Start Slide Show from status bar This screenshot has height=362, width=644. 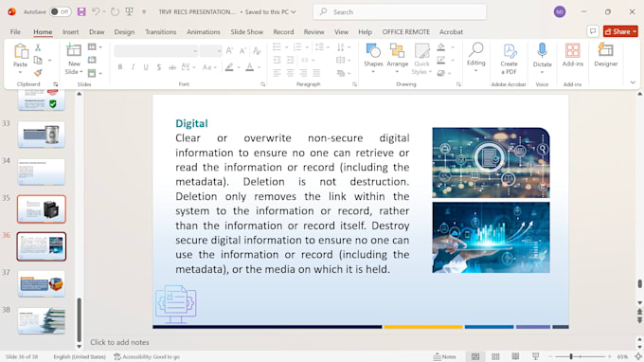click(536, 356)
